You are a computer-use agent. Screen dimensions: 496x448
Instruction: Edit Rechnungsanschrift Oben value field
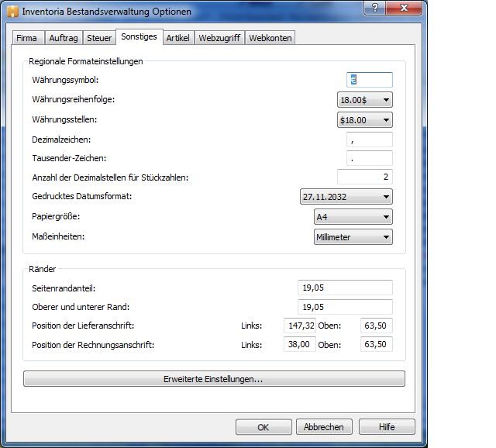tap(377, 344)
